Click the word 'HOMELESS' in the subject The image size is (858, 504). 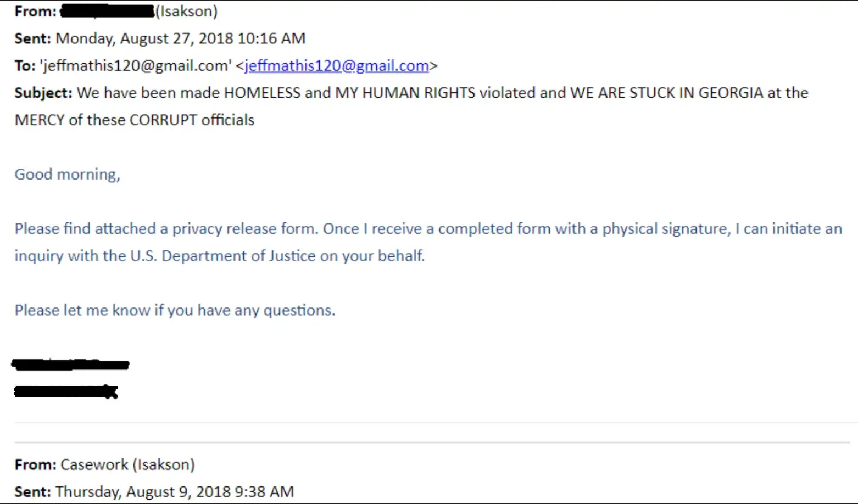tap(262, 93)
